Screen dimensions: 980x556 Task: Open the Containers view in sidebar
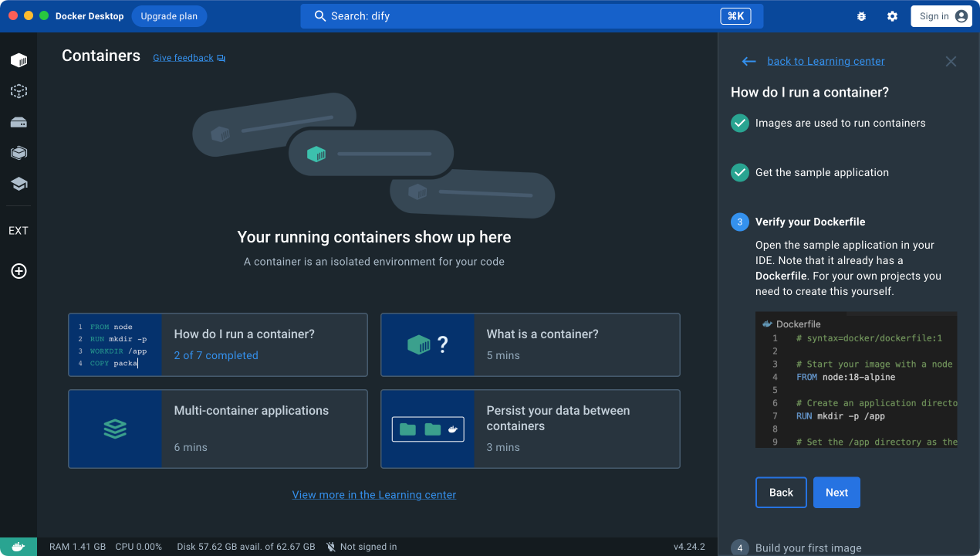pos(19,60)
